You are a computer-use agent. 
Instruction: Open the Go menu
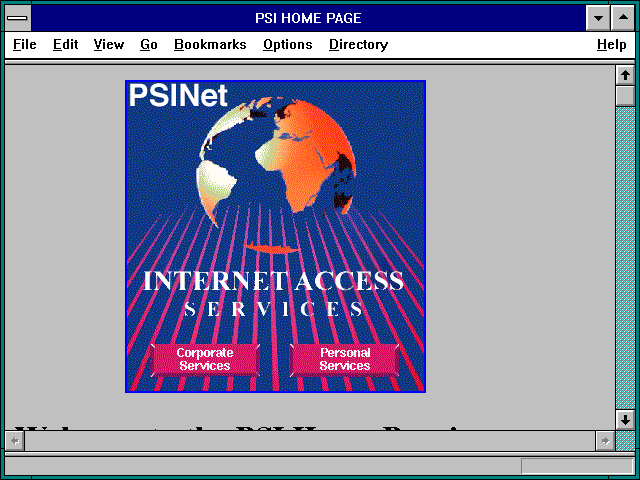click(x=149, y=44)
